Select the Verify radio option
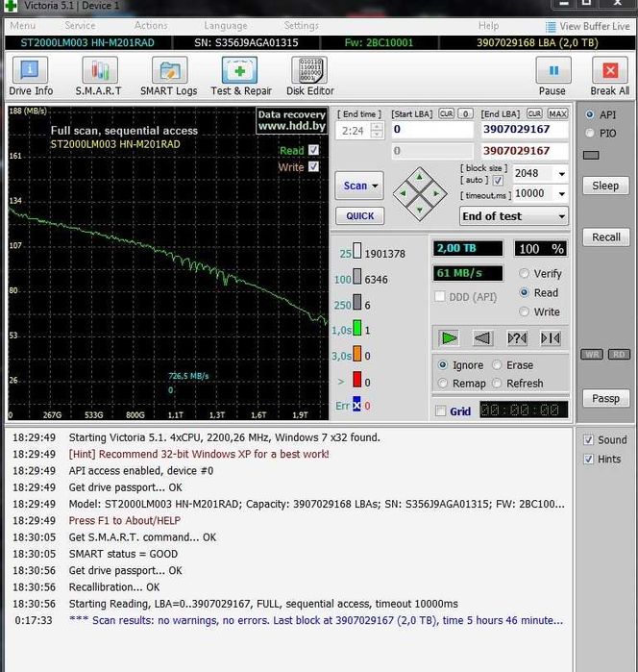 pyautogui.click(x=525, y=274)
